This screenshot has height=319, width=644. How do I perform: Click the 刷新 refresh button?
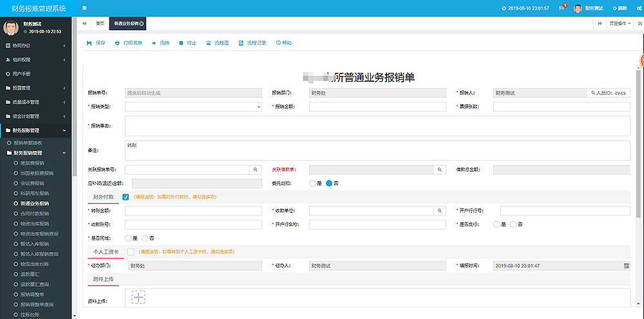pos(620,8)
